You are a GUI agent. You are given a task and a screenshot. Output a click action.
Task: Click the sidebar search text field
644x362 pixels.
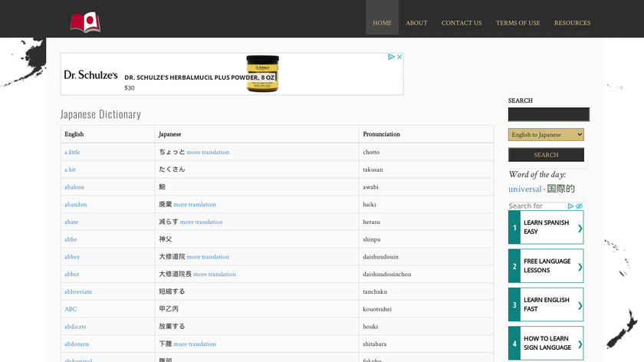[548, 114]
